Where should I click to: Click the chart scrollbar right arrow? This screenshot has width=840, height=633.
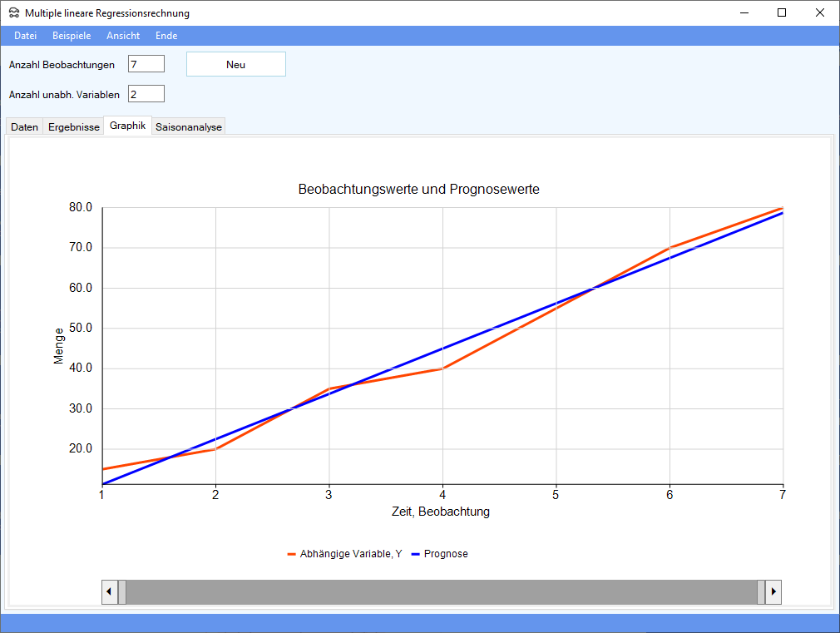pyautogui.click(x=773, y=592)
